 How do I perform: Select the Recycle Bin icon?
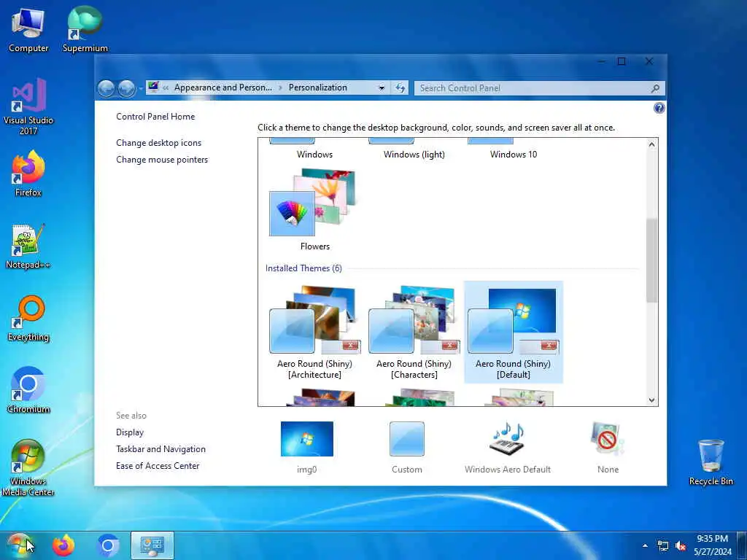pyautogui.click(x=711, y=463)
